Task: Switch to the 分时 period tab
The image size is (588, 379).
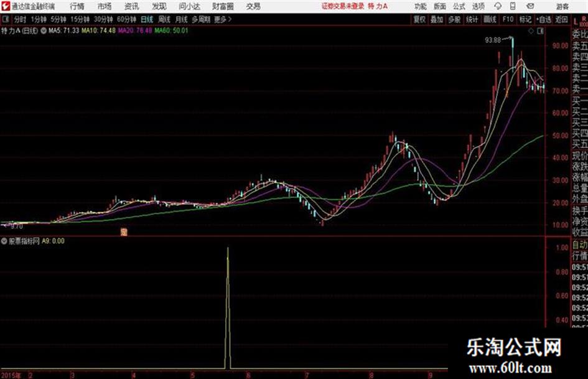Action: [x=21, y=19]
